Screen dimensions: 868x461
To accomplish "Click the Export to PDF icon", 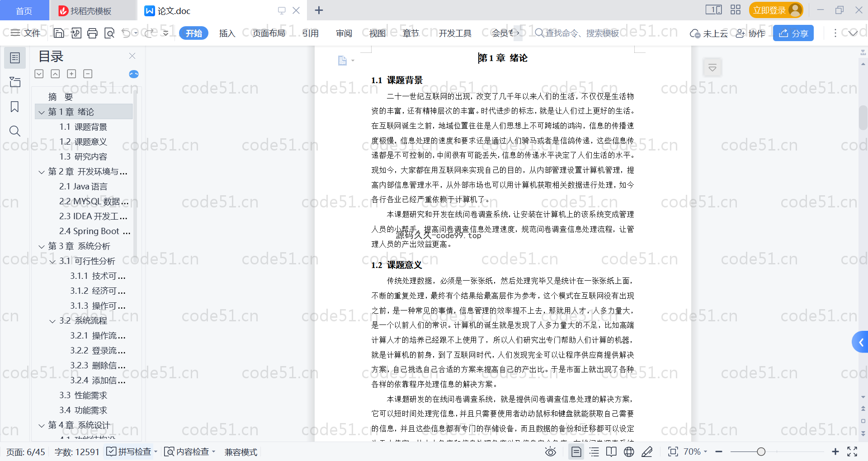I will pyautogui.click(x=76, y=33).
